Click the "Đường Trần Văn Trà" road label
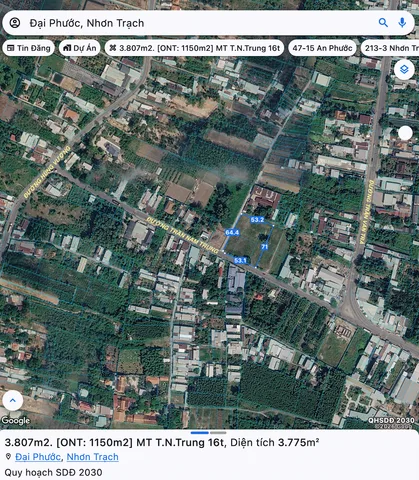 [x=366, y=212]
